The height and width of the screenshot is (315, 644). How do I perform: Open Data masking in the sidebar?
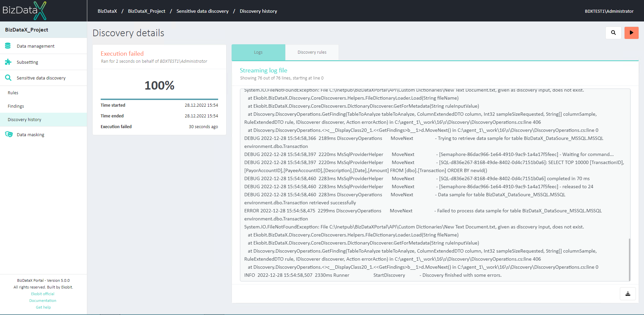(x=44, y=135)
